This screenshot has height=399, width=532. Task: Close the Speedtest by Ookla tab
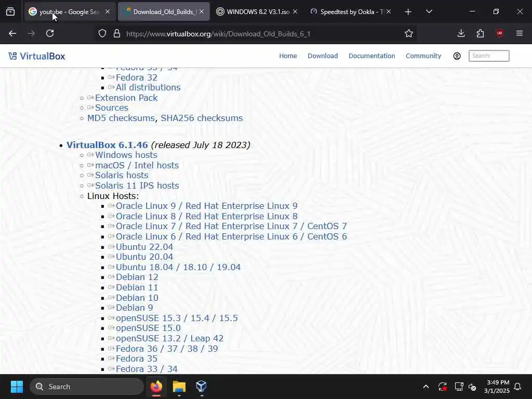coord(389,11)
